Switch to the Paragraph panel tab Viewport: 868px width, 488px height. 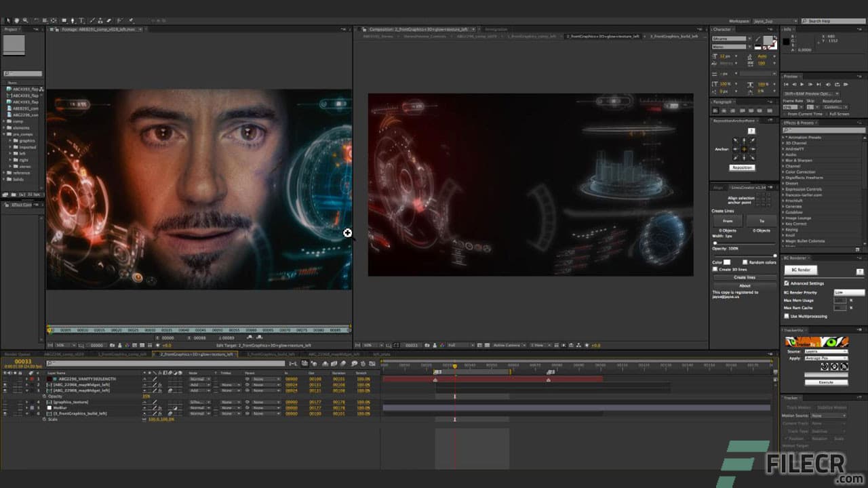721,102
